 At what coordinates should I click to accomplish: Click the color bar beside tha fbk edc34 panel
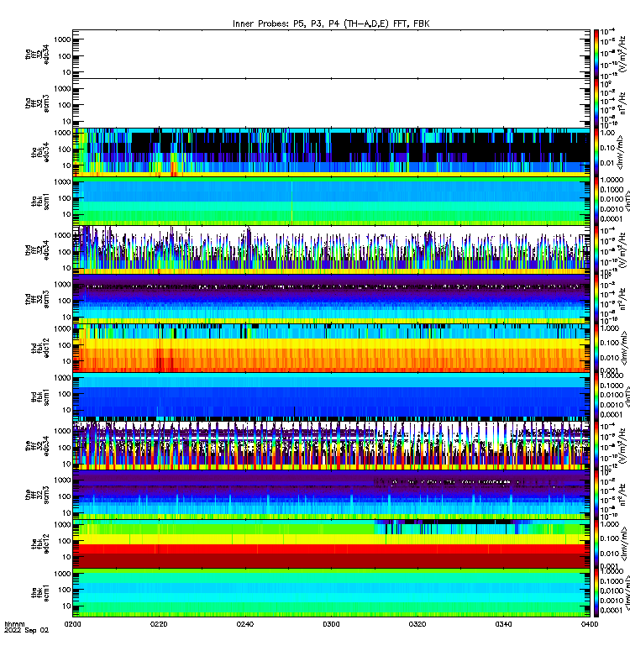pyautogui.click(x=596, y=152)
